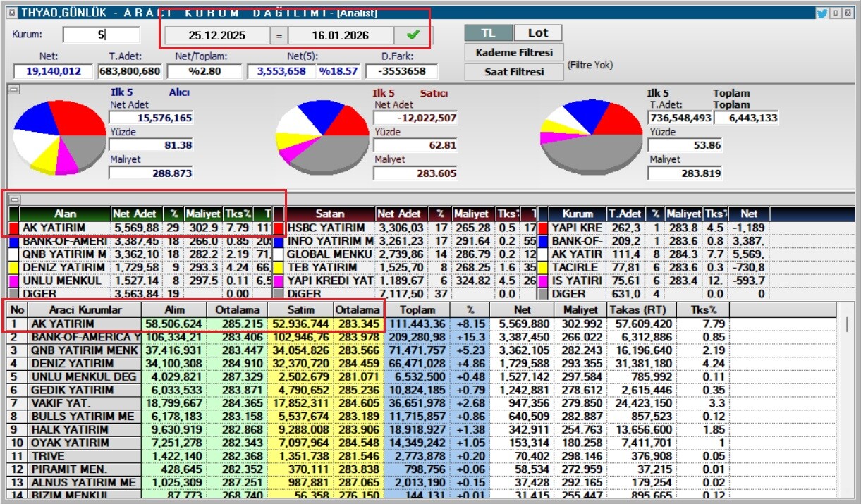Click the equals sign between the dates
Image resolution: width=861 pixels, height=504 pixels.
tap(279, 36)
